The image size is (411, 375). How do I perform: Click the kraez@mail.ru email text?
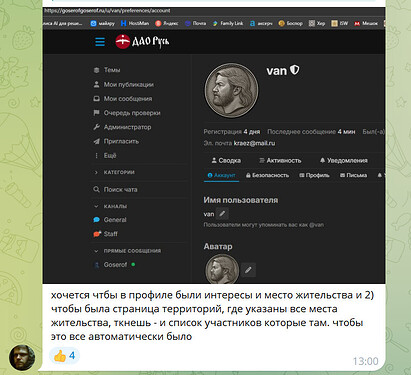[x=254, y=143]
